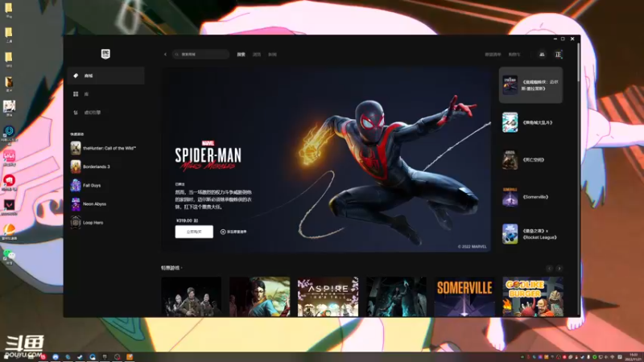Open the red NetEase music desktop icon

point(9,182)
